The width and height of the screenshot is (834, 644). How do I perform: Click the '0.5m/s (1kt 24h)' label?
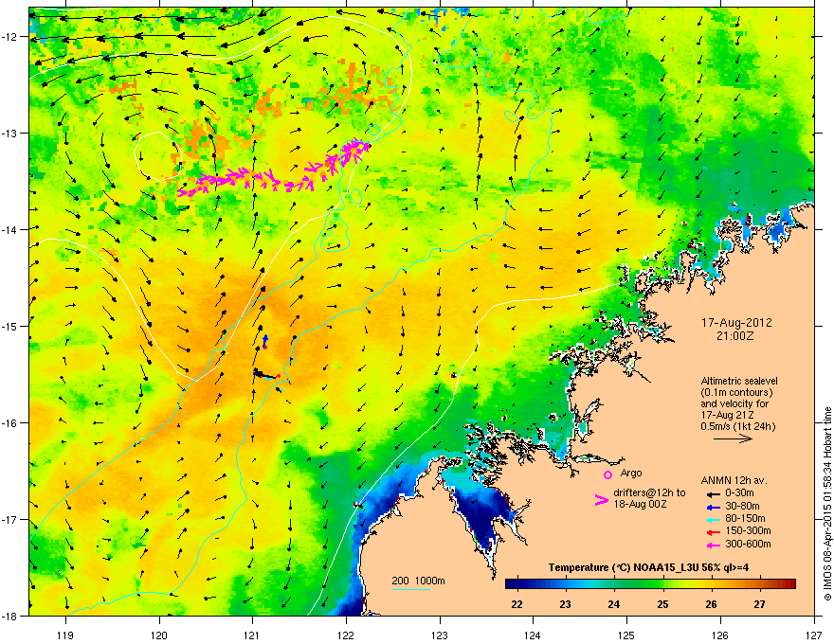[x=737, y=427]
